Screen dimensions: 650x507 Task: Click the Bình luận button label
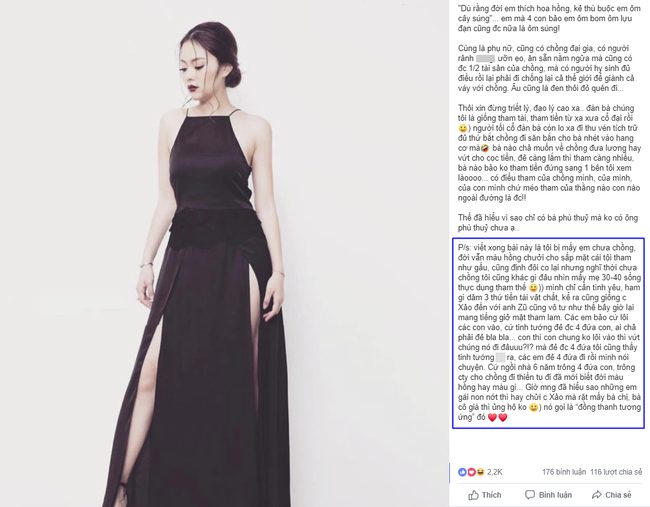555,495
